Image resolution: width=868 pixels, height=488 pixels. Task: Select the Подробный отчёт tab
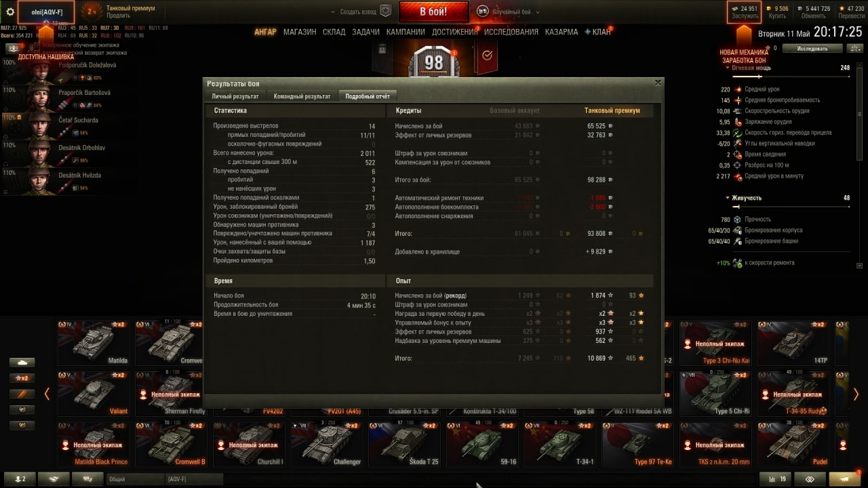click(x=367, y=96)
